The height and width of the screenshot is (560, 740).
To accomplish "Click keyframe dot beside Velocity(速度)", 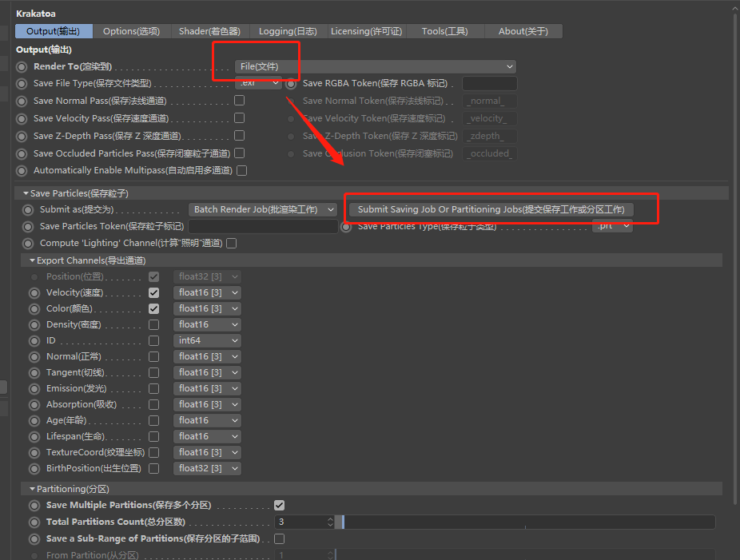I will (x=34, y=293).
